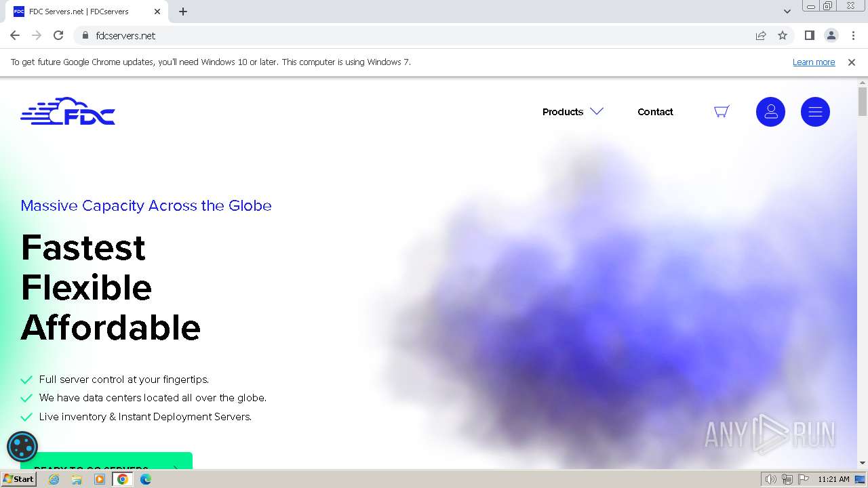868x488 pixels.
Task: Open a new browser tab
Action: pos(183,12)
